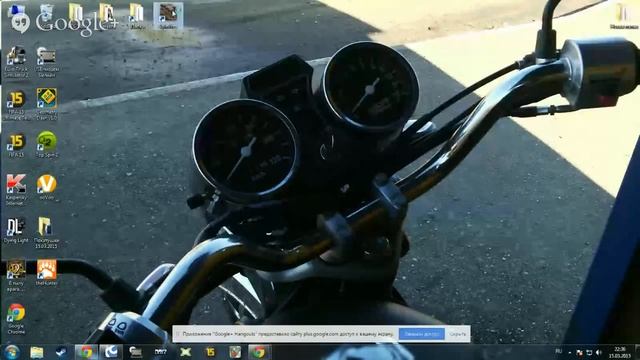The width and height of the screenshot is (640, 360).
Task: Click the speaker volume icon in system tray
Action: tap(599, 352)
